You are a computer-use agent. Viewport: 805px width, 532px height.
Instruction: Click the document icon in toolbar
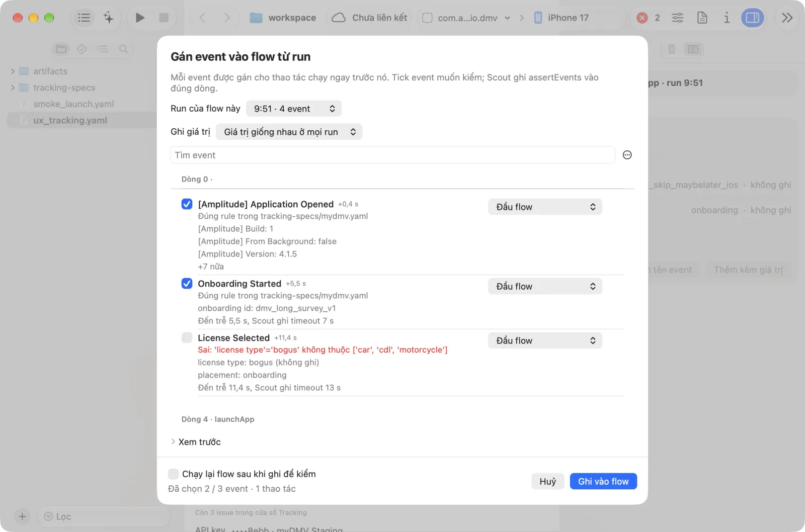[702, 18]
